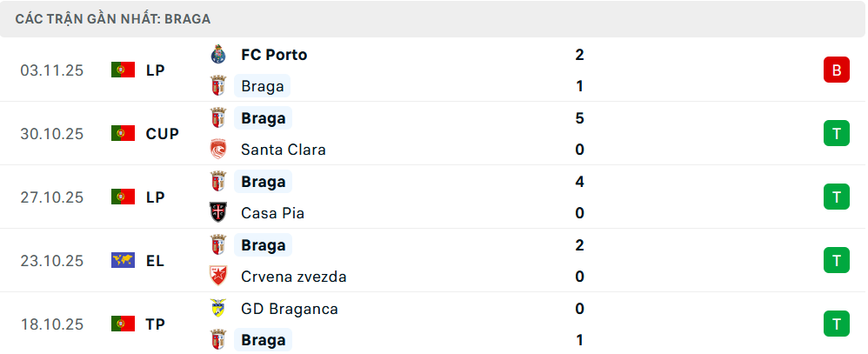The image size is (868, 354).
Task: Click the FC Porto club crest
Action: tap(218, 55)
